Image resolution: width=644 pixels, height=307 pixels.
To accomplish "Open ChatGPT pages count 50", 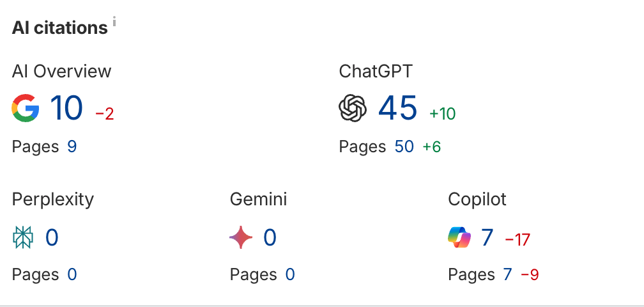I will pos(404,147).
